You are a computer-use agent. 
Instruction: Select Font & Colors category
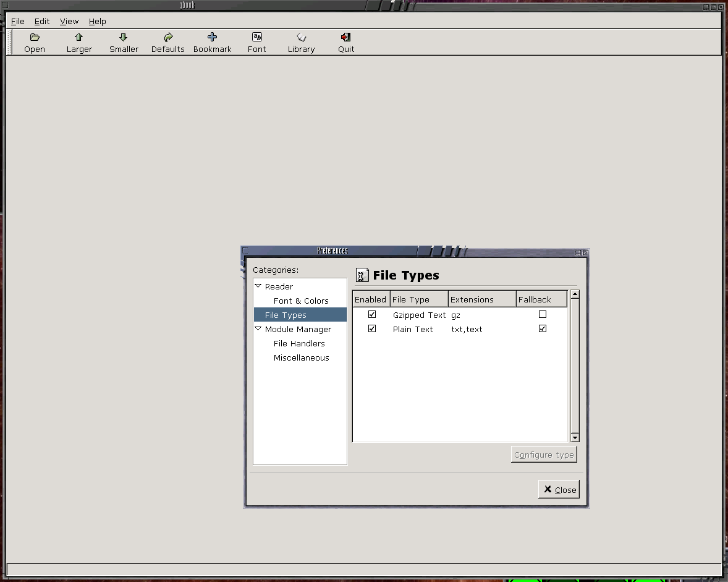(301, 301)
